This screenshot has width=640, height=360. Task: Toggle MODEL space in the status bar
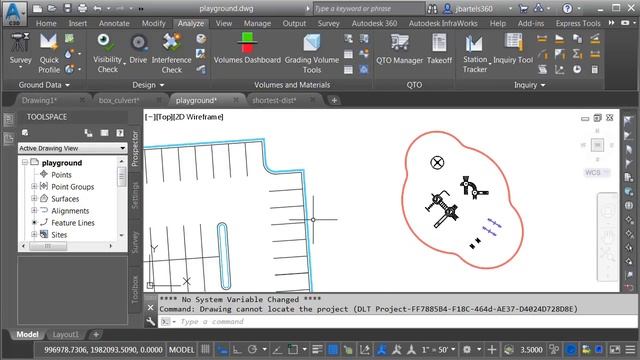point(181,350)
